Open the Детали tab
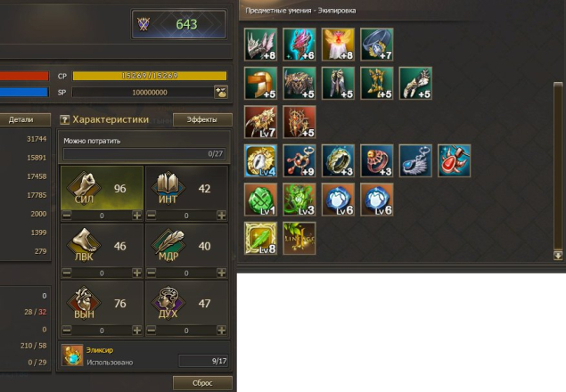 tap(21, 120)
